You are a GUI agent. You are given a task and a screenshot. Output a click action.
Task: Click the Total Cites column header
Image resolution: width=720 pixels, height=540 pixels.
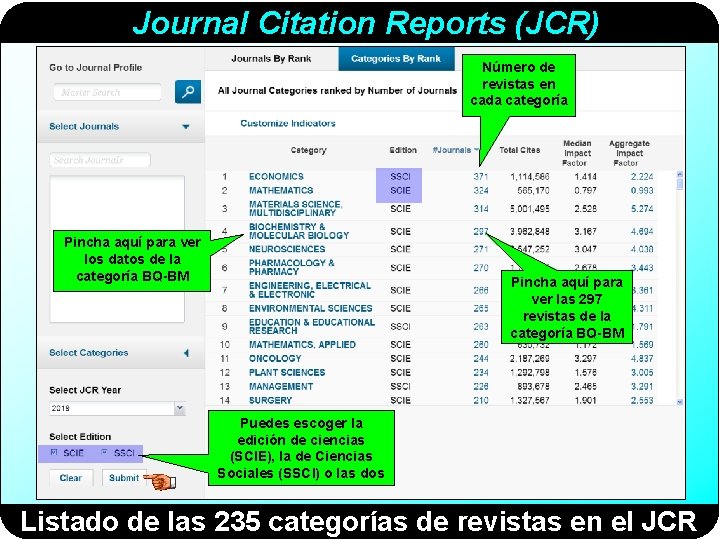519,150
